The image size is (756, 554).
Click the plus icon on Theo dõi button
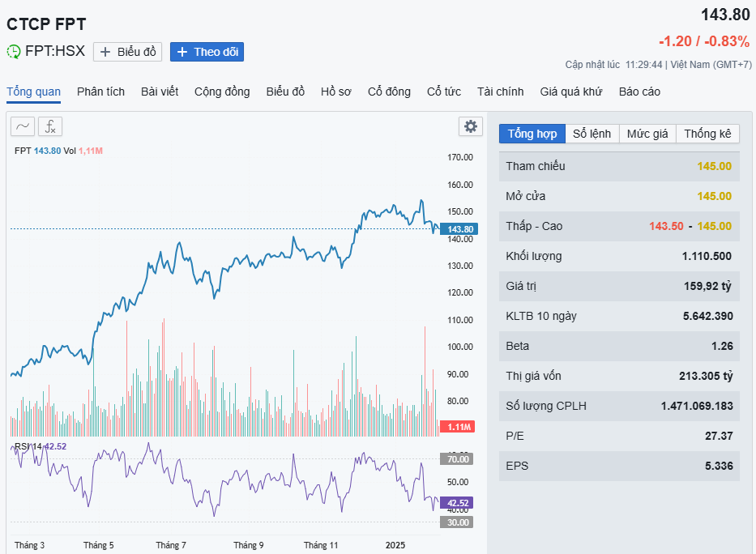click(x=182, y=52)
